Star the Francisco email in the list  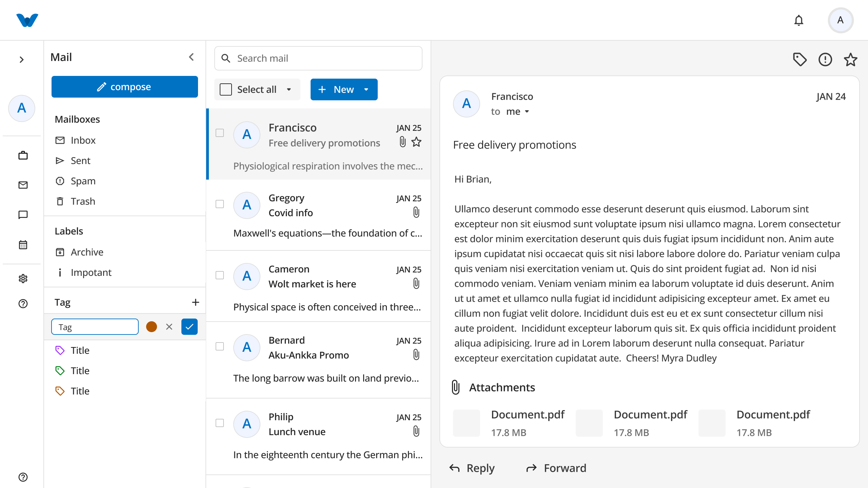coord(416,142)
